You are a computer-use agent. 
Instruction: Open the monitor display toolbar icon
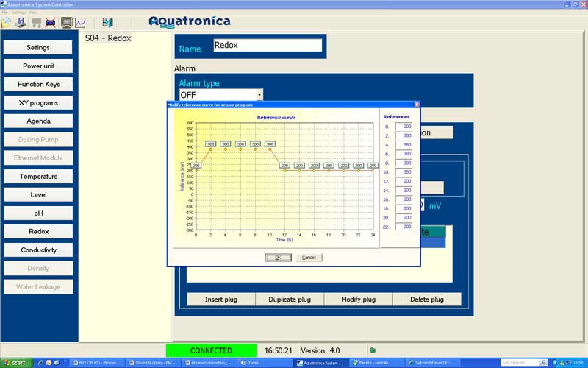(67, 23)
